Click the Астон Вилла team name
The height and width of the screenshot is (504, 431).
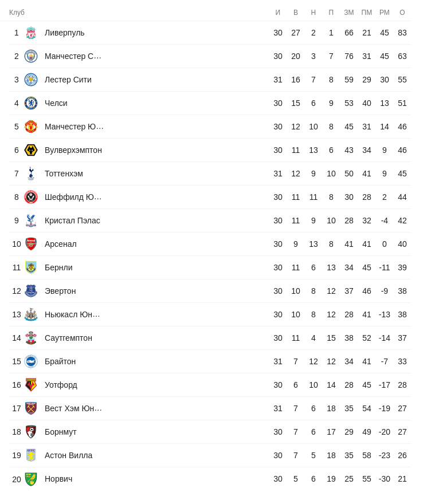[68, 455]
